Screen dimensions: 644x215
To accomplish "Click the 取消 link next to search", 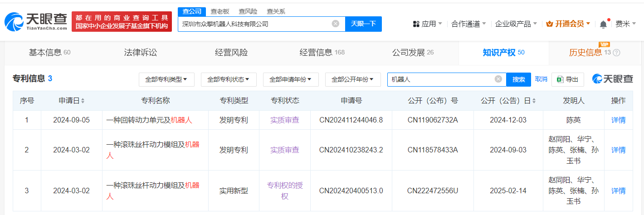I will click(x=541, y=79).
